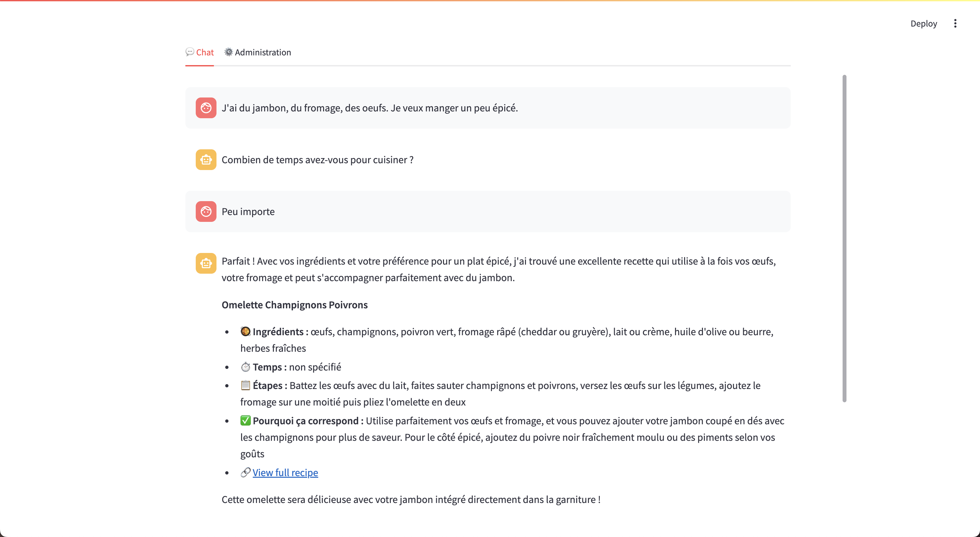The image size is (980, 537).
Task: Click user avatar next to "Peu importe"
Action: (206, 211)
